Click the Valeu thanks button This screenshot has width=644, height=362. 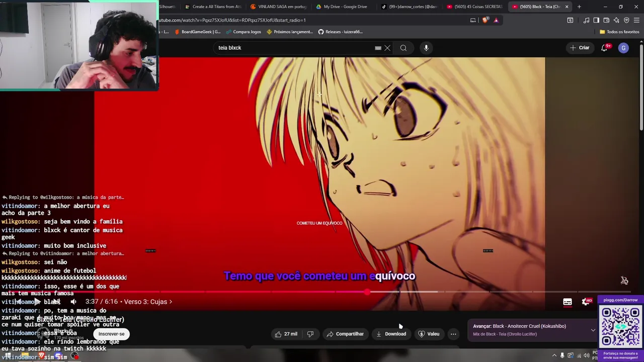[429, 334]
